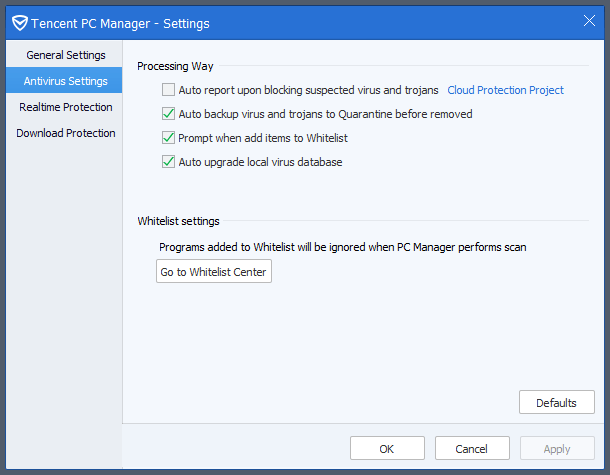Enable auto report of suspected viruses
This screenshot has height=475, width=610.
click(x=168, y=90)
